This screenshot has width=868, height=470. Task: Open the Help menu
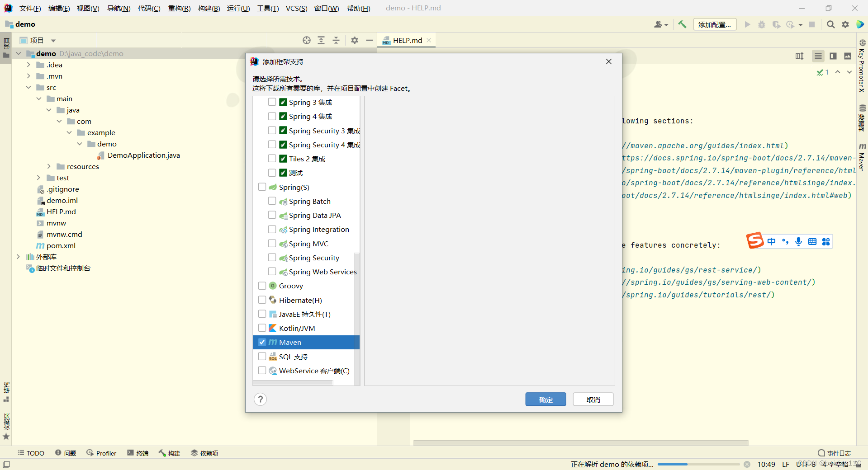pos(358,8)
